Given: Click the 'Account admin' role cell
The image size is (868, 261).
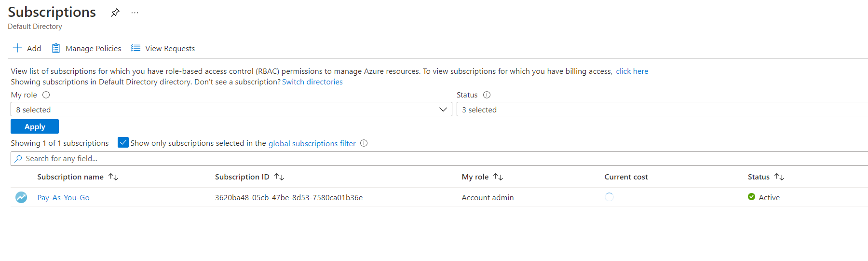Looking at the screenshot, I should 488,197.
